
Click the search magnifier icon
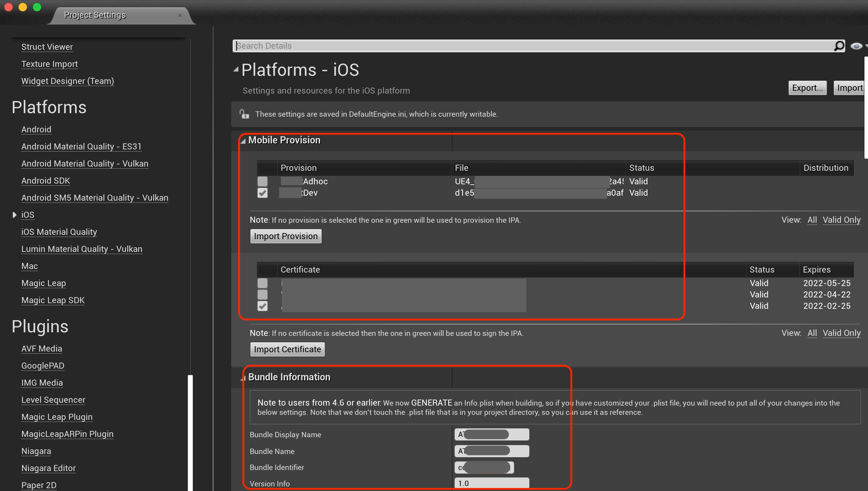tap(839, 46)
